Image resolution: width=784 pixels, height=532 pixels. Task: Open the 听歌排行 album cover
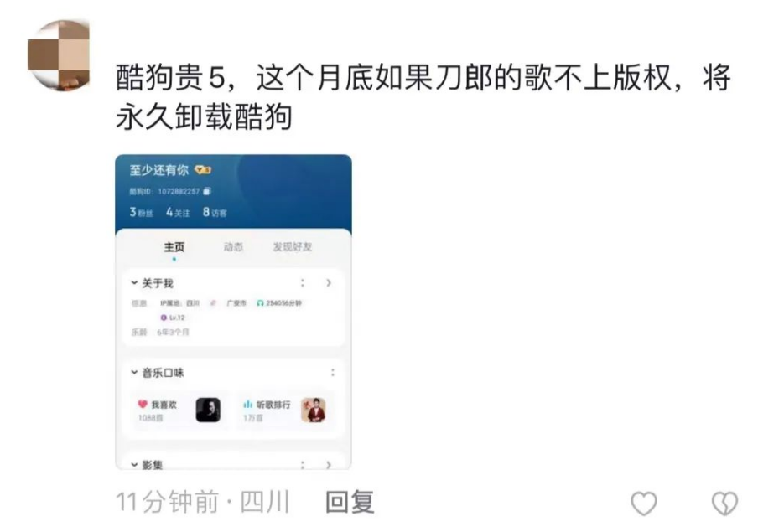pos(314,411)
